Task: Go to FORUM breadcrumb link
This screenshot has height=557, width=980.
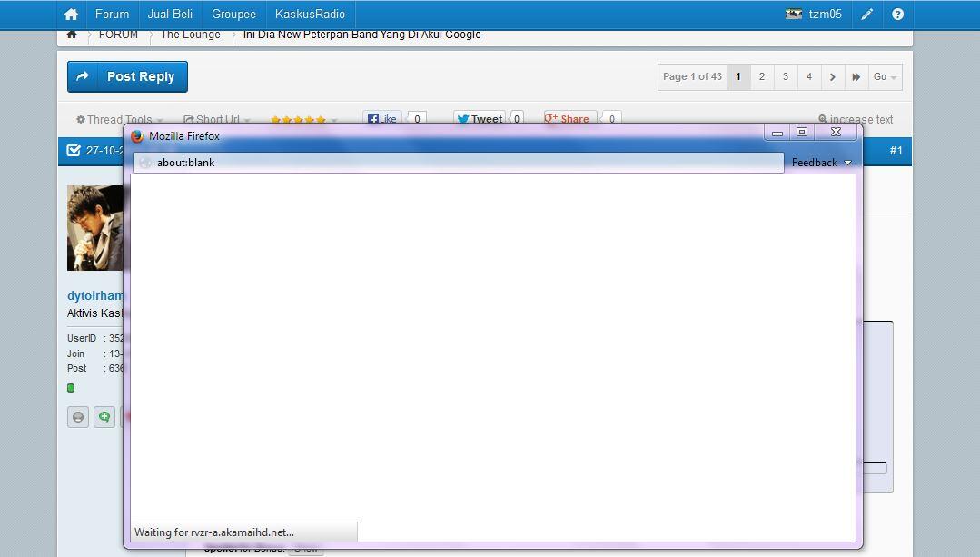Action: click(x=118, y=35)
